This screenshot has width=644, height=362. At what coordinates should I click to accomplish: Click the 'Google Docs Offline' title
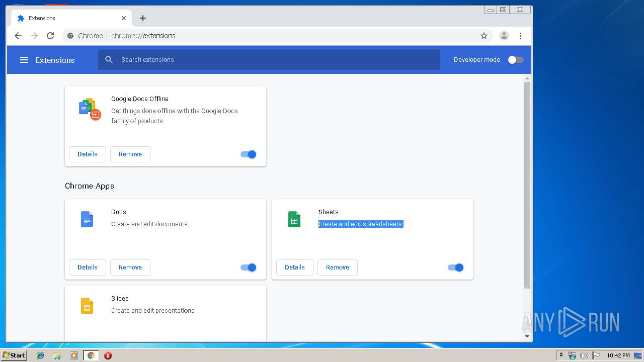pos(140,99)
